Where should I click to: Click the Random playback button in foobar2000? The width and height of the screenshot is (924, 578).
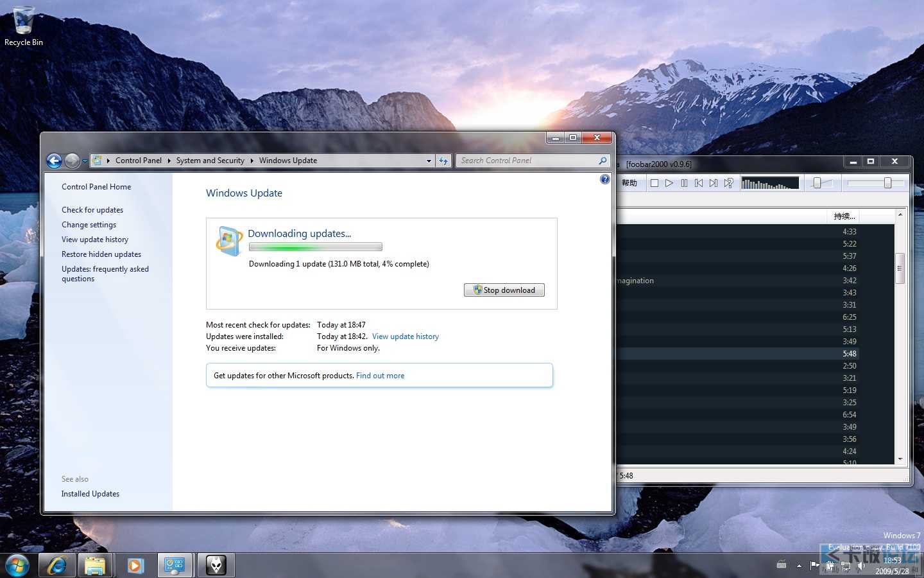728,183
